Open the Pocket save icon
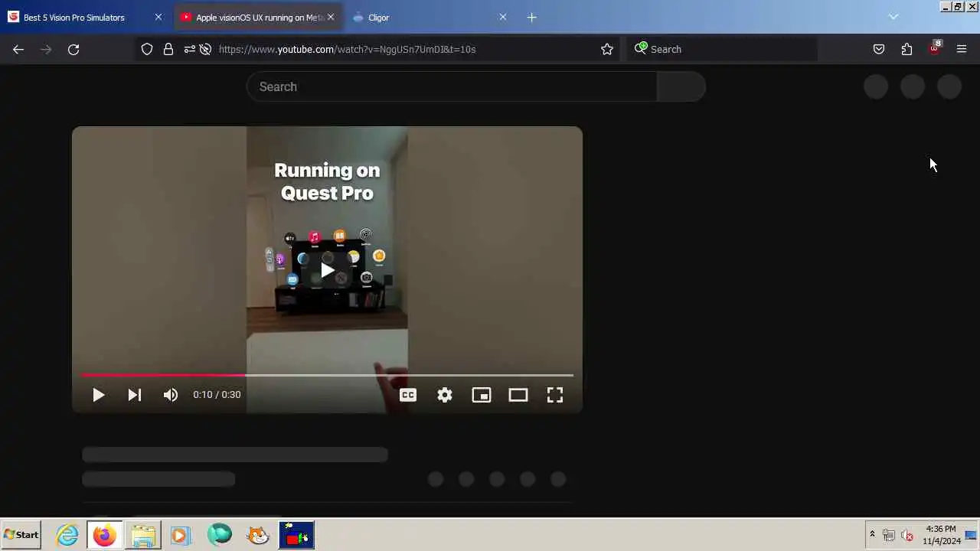Screen dimensions: 980x551 [879, 49]
